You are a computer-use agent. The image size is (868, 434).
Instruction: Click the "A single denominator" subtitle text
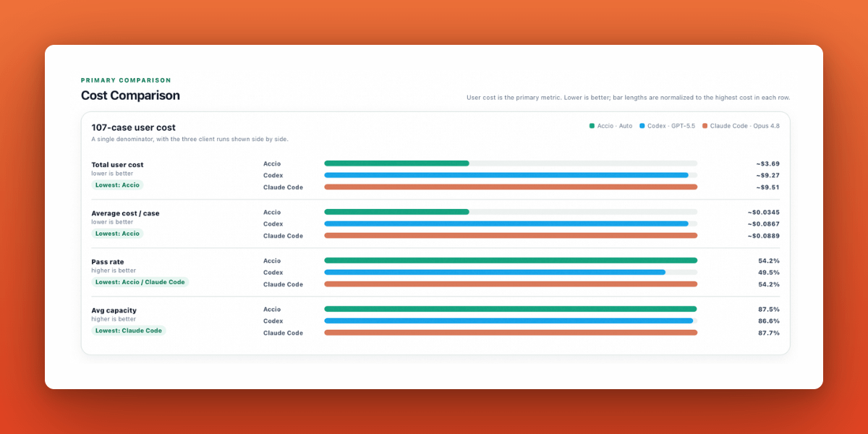coord(190,139)
